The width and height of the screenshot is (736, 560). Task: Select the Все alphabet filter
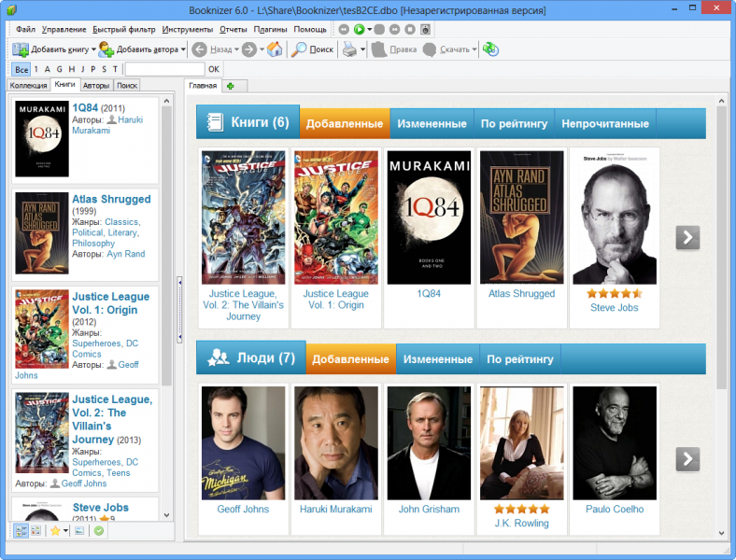pos(21,69)
